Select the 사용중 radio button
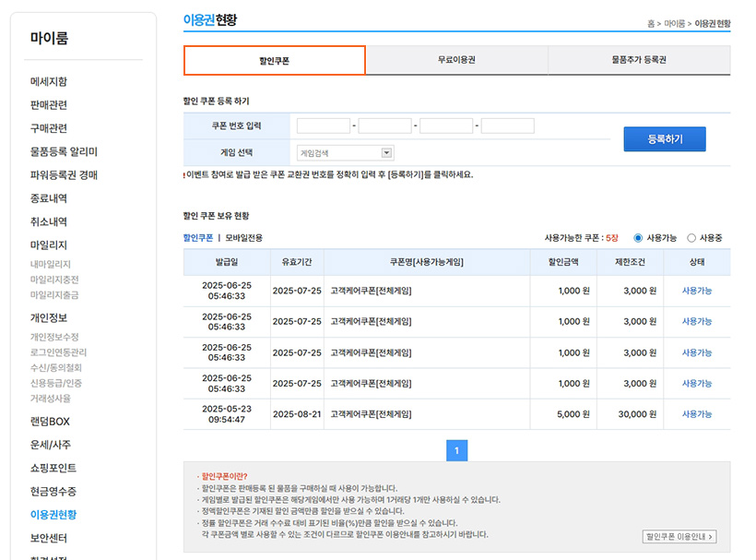 click(x=691, y=238)
